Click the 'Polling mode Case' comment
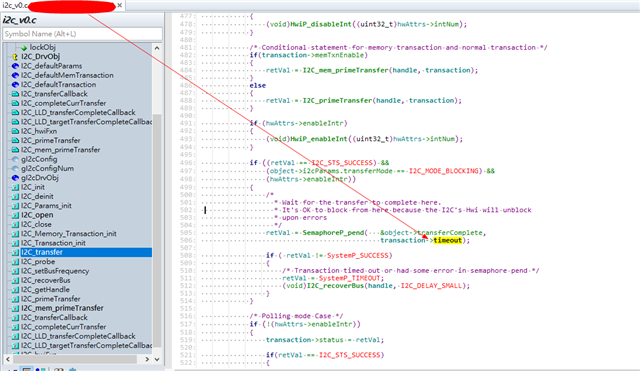Screen dimensions: 640x371 (296, 316)
